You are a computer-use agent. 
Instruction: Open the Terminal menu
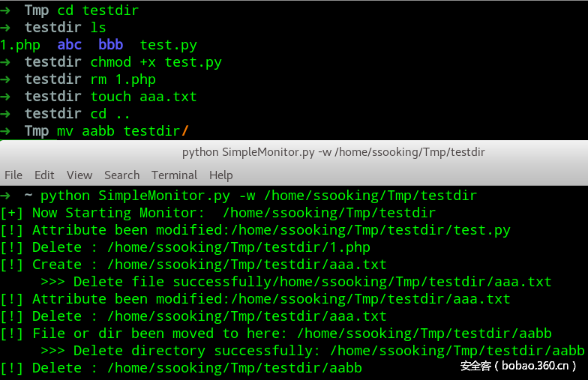point(174,175)
